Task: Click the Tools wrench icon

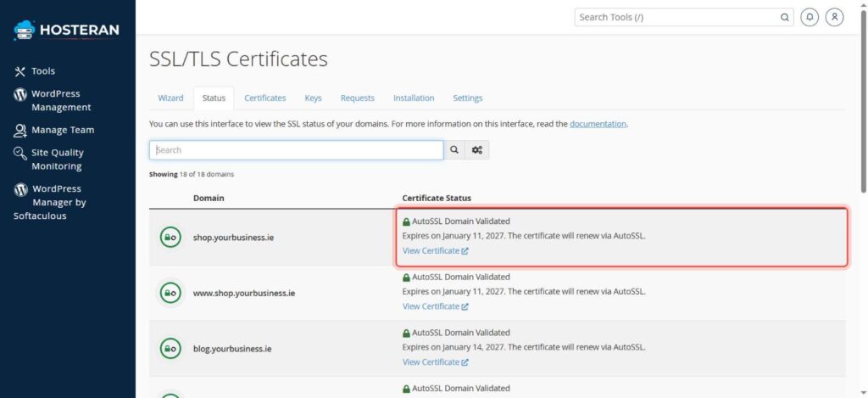Action: coord(20,71)
